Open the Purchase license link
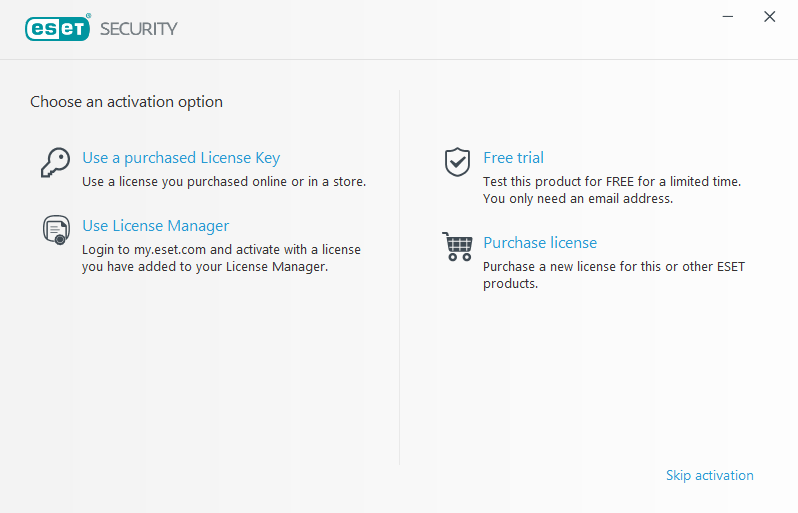This screenshot has height=513, width=798. coord(540,243)
